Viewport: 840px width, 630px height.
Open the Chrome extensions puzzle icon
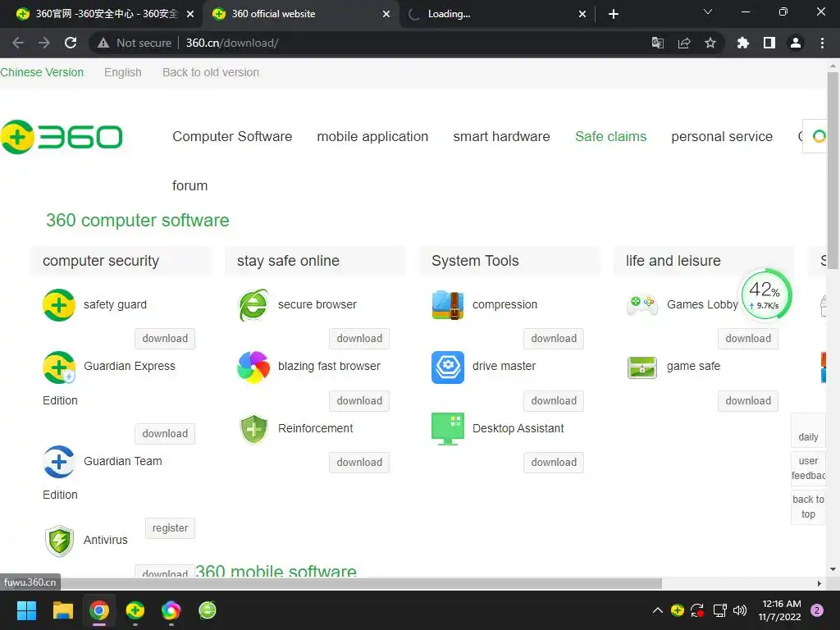[x=743, y=43]
